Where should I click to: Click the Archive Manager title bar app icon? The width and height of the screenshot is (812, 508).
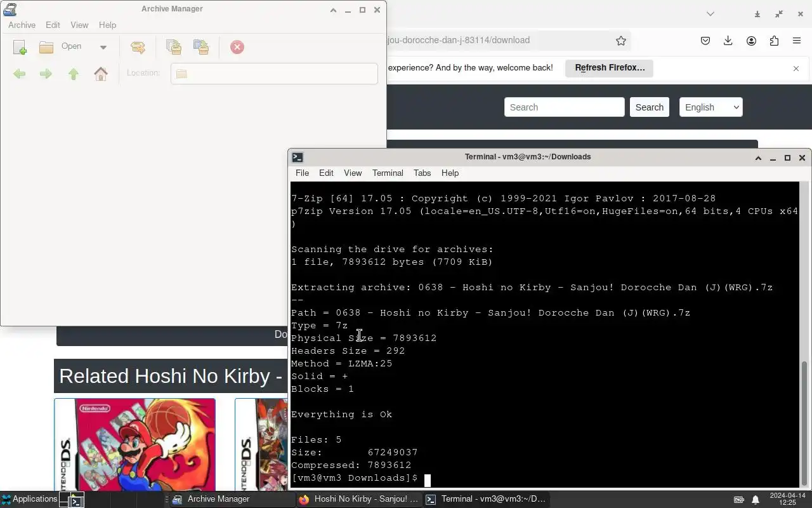[x=10, y=10]
